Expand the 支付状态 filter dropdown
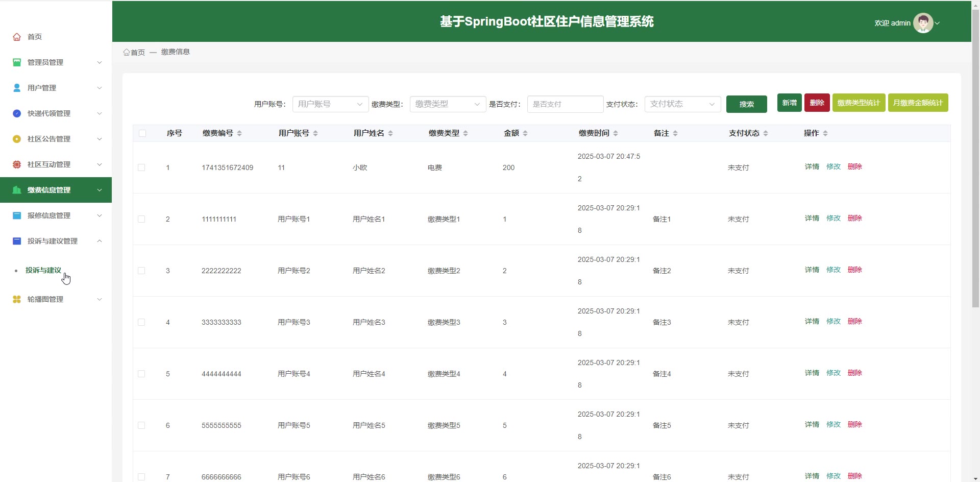Viewport: 980px width, 482px height. (x=682, y=104)
